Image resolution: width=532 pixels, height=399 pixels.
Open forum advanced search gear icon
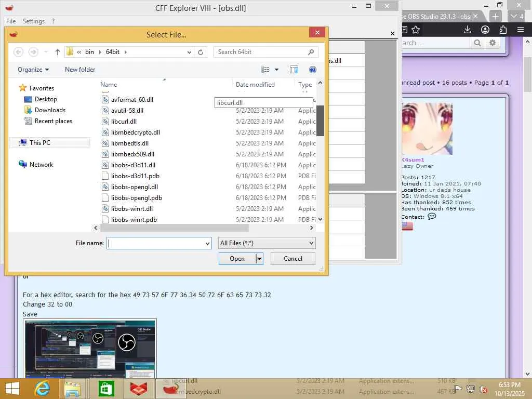point(493,43)
